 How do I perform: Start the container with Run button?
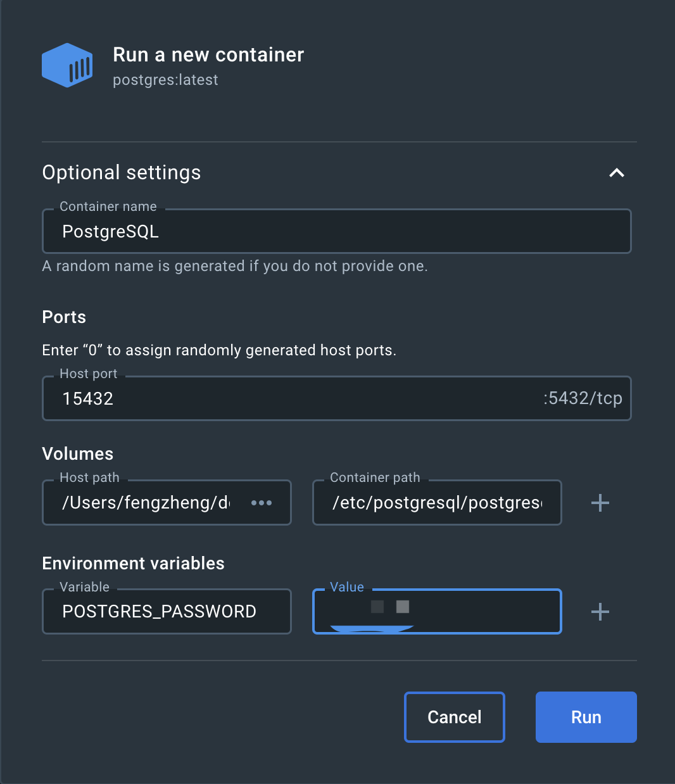[x=586, y=717]
